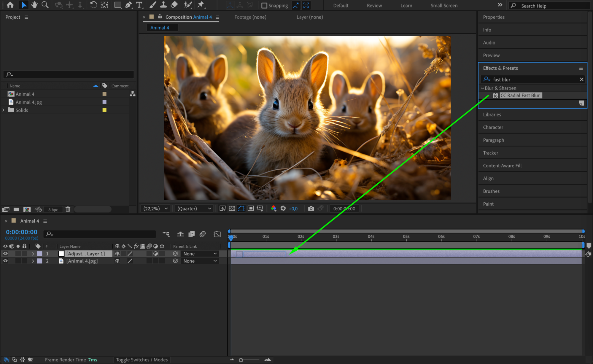Image resolution: width=593 pixels, height=364 pixels.
Task: Click Toggle Switches / Modes button
Action: tap(142, 360)
